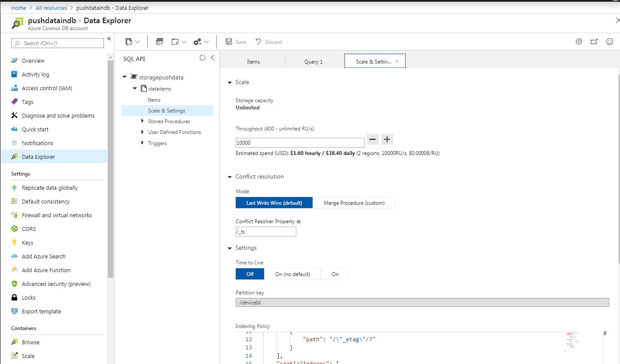Click the Conflict Resolver Property field
Viewport: 620px width, 364px height.
point(266,231)
